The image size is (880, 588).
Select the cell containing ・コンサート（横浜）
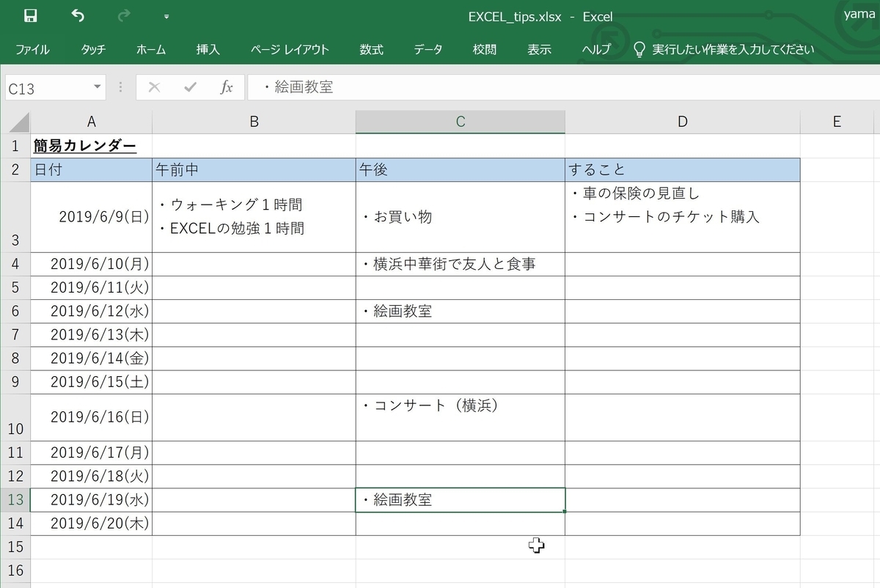[460, 415]
